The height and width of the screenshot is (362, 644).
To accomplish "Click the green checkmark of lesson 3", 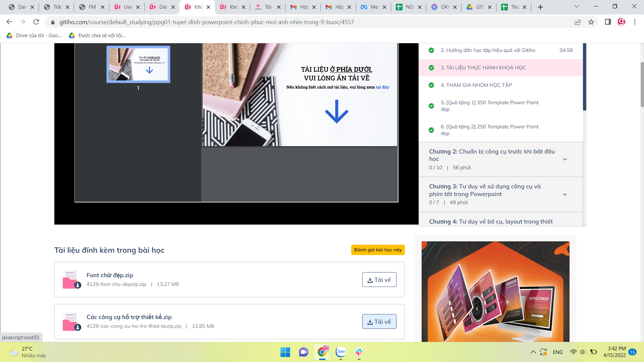I will 431,68.
